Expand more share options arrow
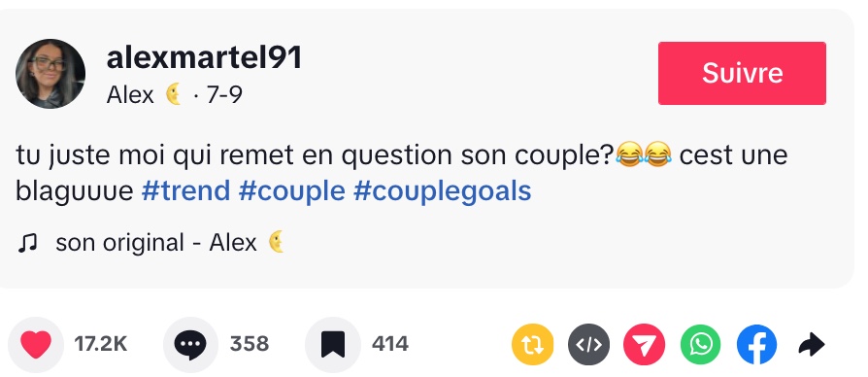 tap(812, 344)
